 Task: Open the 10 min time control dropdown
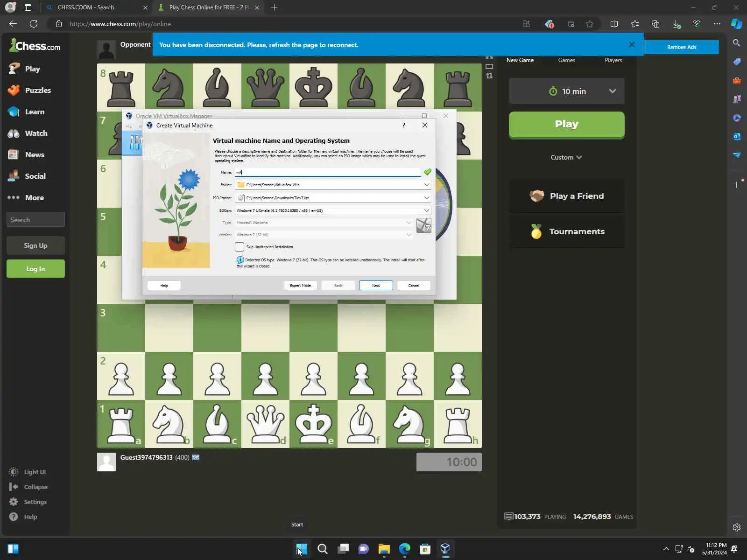566,91
